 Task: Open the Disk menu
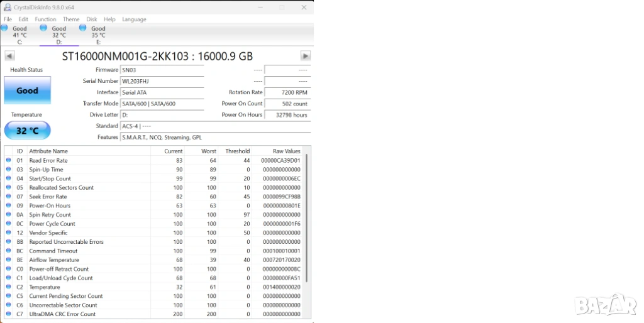[92, 19]
